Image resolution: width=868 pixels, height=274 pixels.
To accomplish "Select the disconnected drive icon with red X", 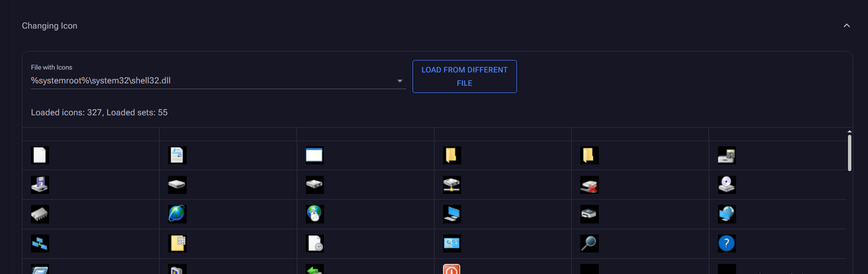I will click(589, 184).
